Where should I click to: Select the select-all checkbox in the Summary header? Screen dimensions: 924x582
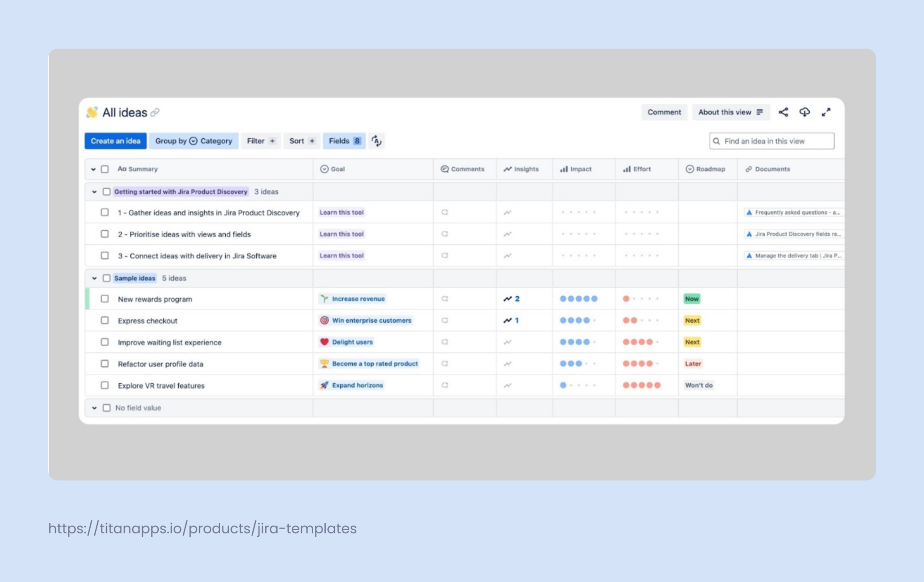(105, 169)
